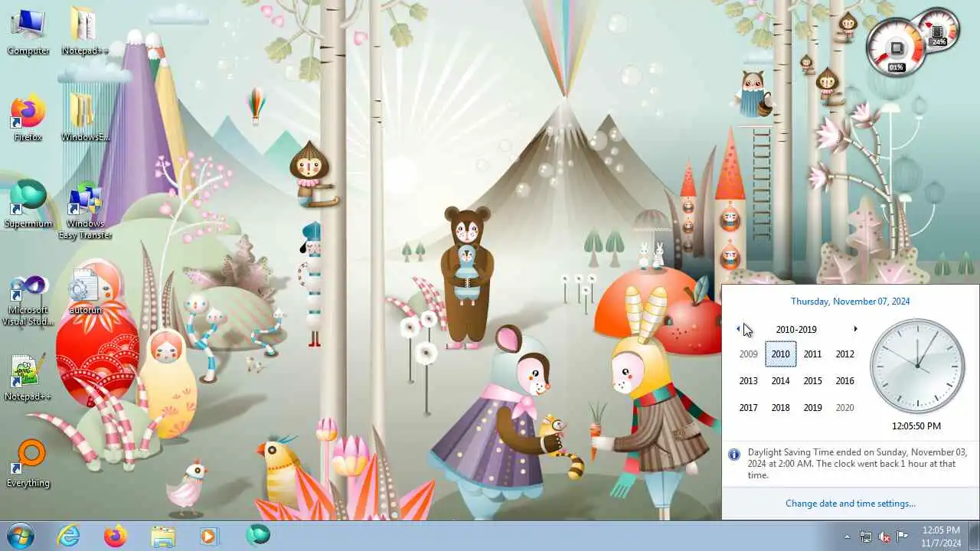The image size is (980, 551).
Task: Launch Internet Explorer from the taskbar
Action: click(x=69, y=536)
